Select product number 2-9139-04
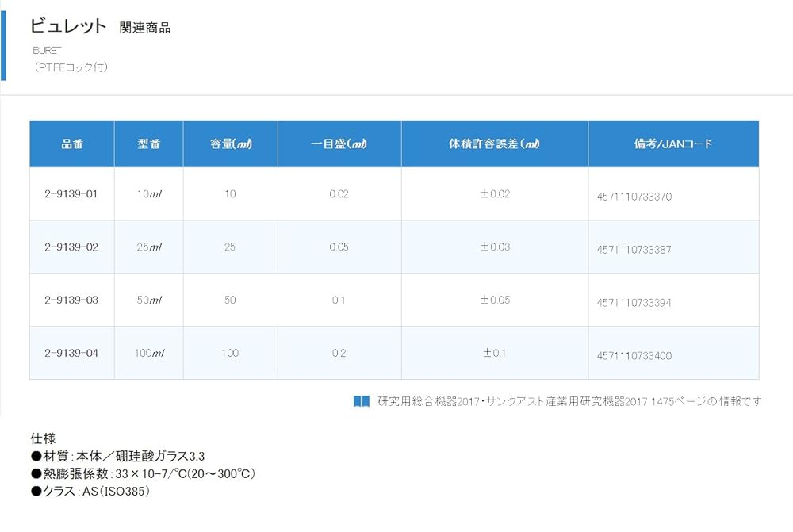The image size is (793, 532). 71,353
